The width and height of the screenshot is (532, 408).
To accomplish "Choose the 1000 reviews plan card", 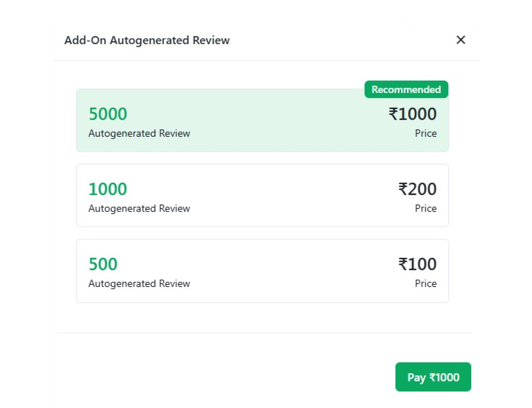I will click(x=262, y=195).
